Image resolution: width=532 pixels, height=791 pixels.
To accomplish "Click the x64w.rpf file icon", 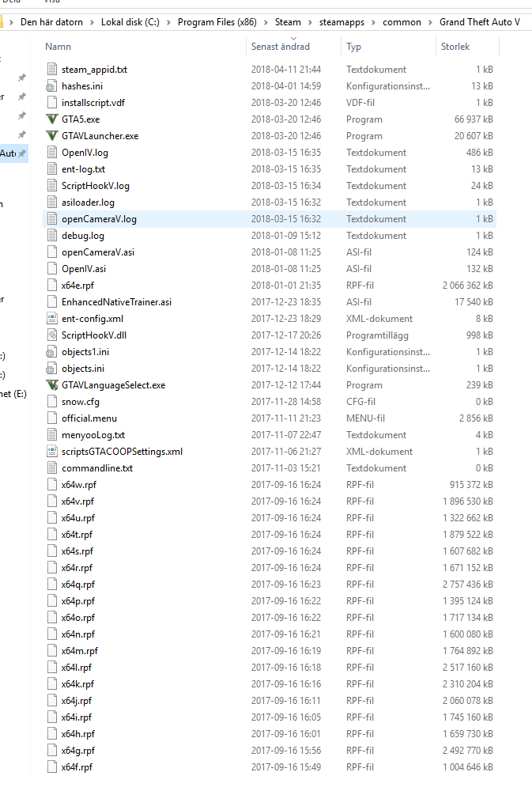I will pyautogui.click(x=51, y=485).
